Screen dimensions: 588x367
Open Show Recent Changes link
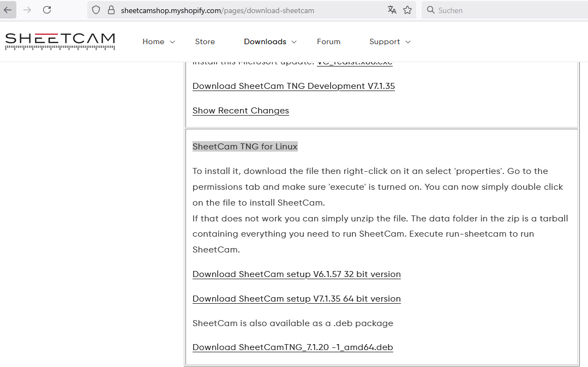[241, 111]
